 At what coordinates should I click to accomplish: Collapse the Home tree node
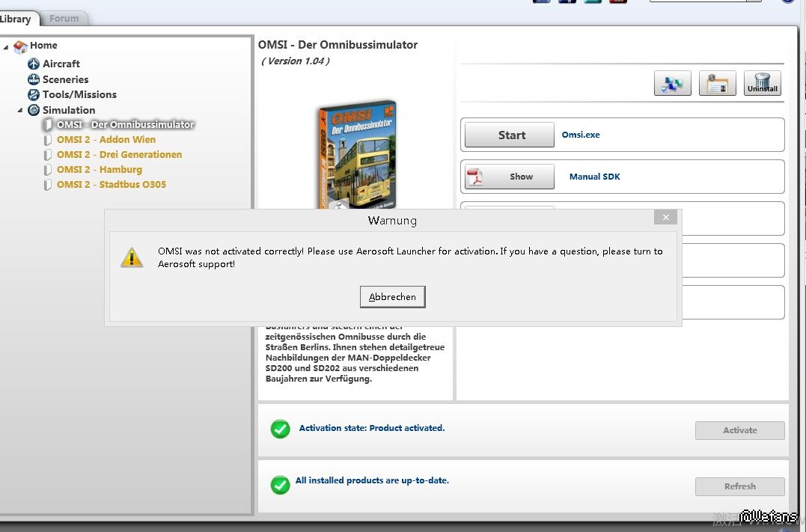tap(6, 47)
